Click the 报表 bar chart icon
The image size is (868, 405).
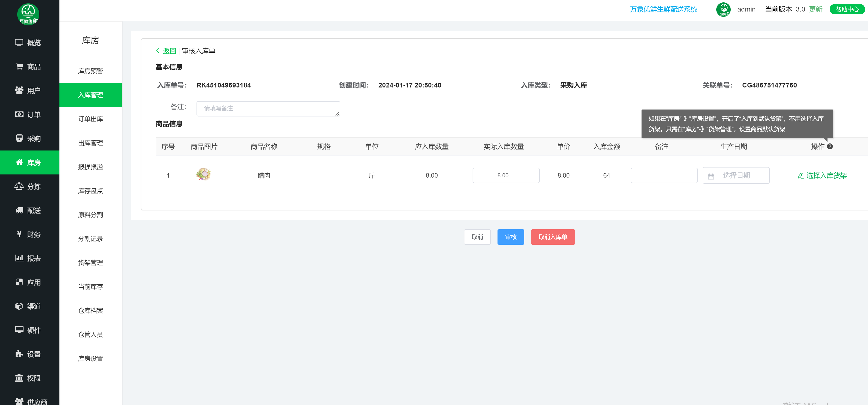coord(19,258)
